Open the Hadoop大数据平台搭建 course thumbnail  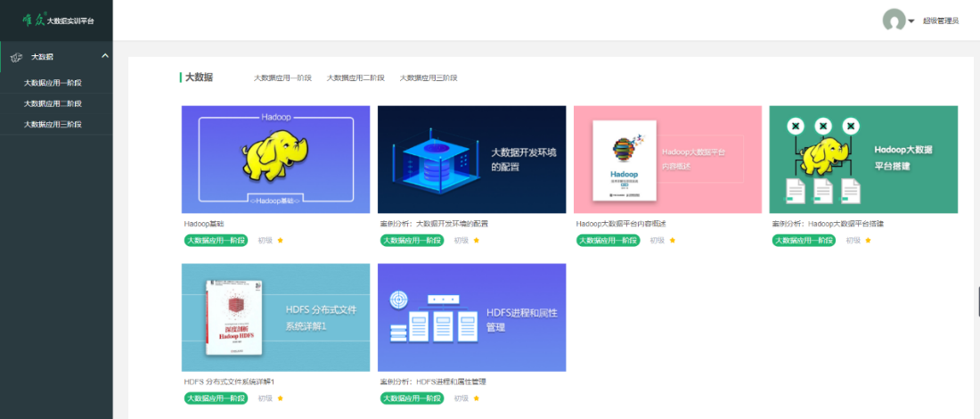click(864, 160)
